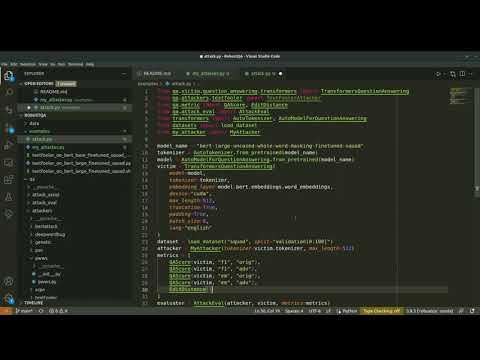Collapse the pwws folder
The width and height of the screenshot is (480, 360).
(x=41, y=258)
